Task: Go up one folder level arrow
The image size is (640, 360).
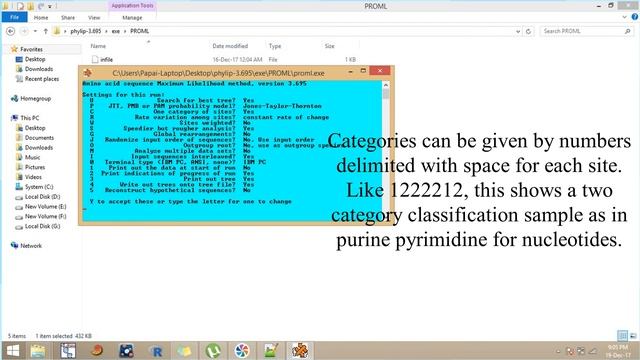Action: point(46,31)
